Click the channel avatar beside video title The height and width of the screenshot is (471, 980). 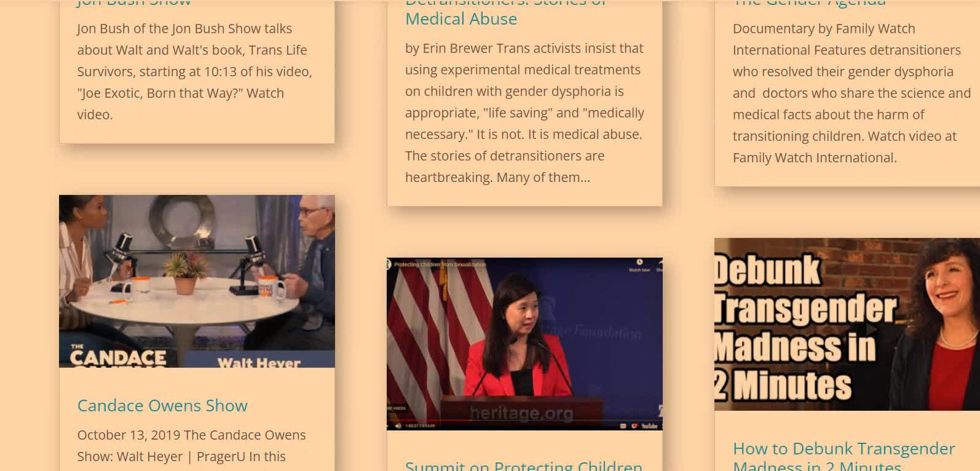[x=389, y=264]
